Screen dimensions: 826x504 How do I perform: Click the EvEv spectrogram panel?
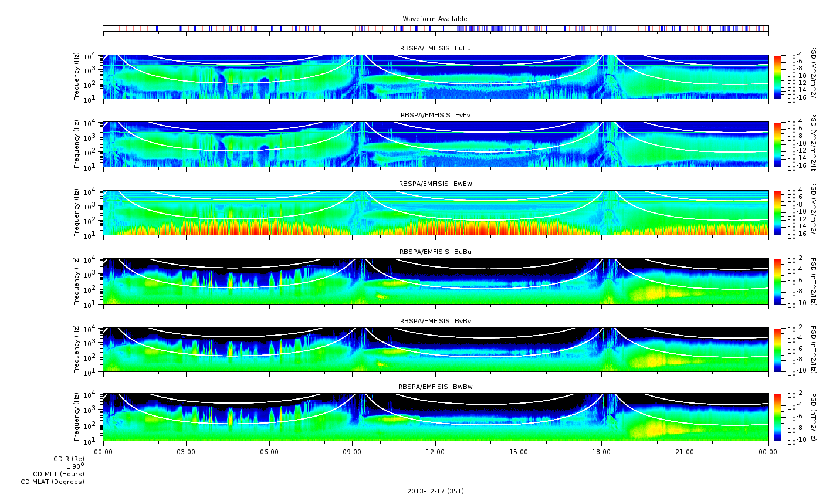(x=435, y=144)
